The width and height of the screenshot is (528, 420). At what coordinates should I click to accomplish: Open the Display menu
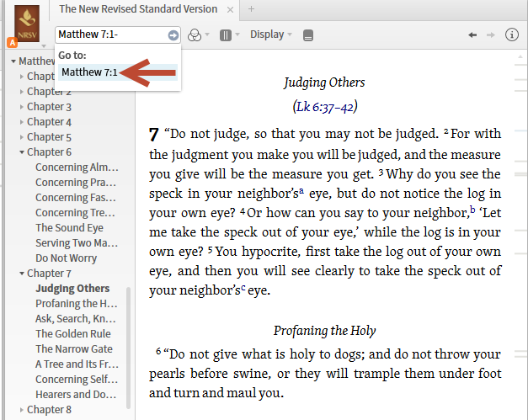tap(270, 35)
